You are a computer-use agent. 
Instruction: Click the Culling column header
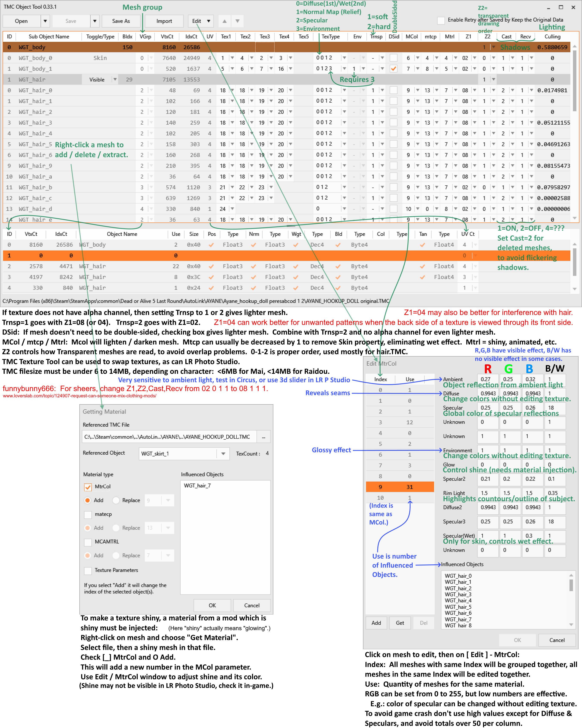tap(552, 36)
